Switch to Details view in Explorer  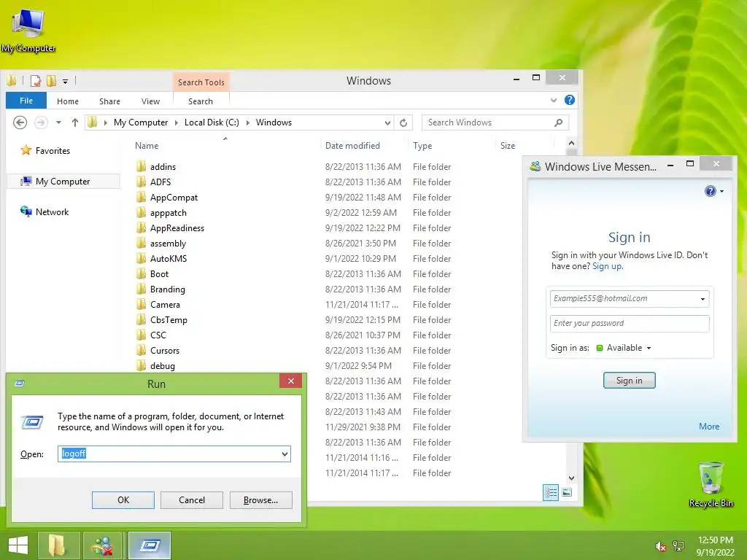[551, 493]
